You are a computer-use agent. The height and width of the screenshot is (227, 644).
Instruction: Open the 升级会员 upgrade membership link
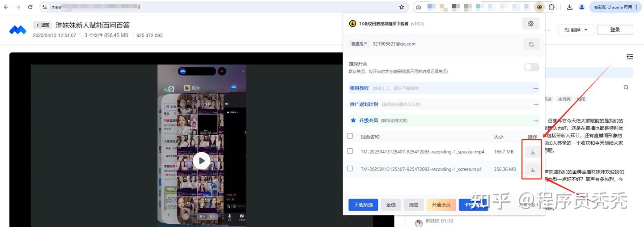[x=444, y=120]
